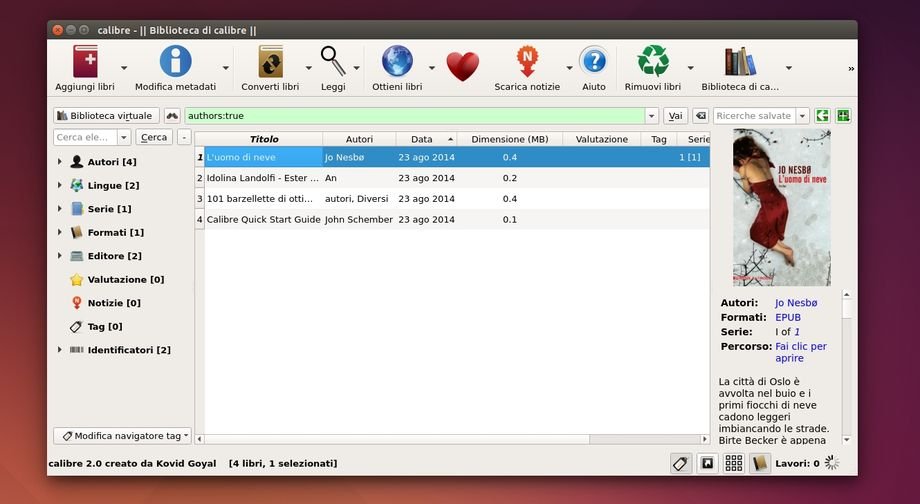Toggle the cover grid view button
Viewport: 920px width, 504px height.
pyautogui.click(x=734, y=463)
